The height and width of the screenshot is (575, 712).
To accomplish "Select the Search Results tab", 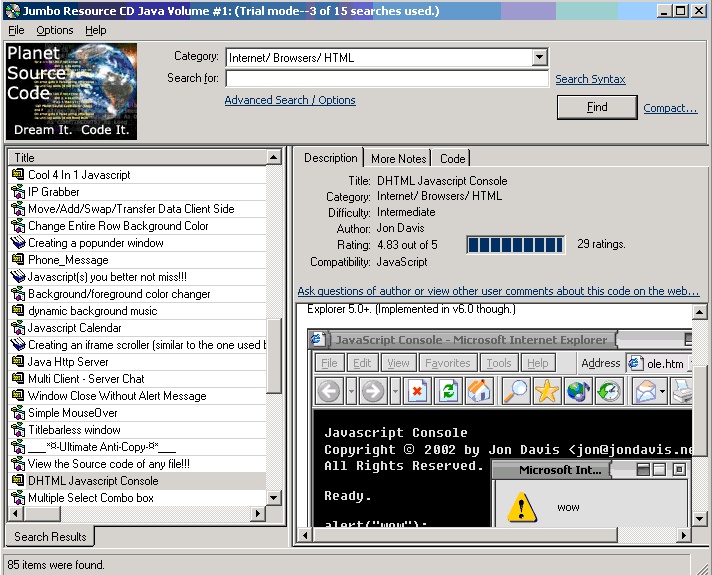I will [50, 536].
